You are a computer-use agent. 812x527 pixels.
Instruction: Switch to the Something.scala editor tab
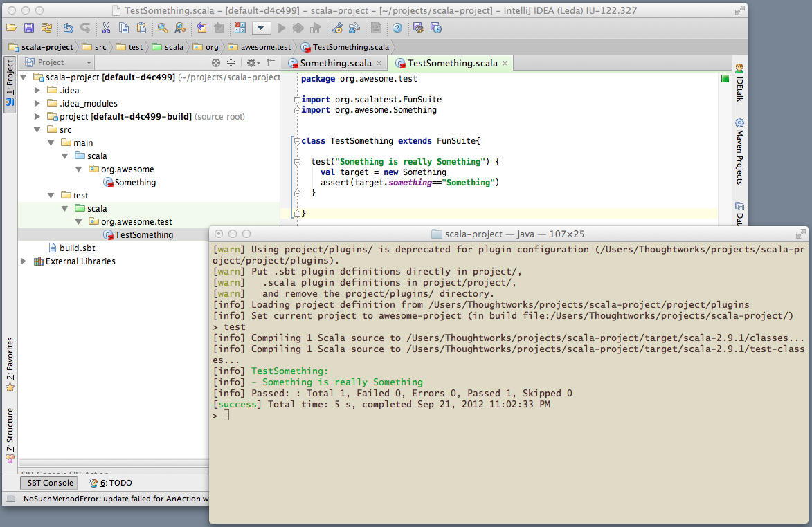[335, 63]
